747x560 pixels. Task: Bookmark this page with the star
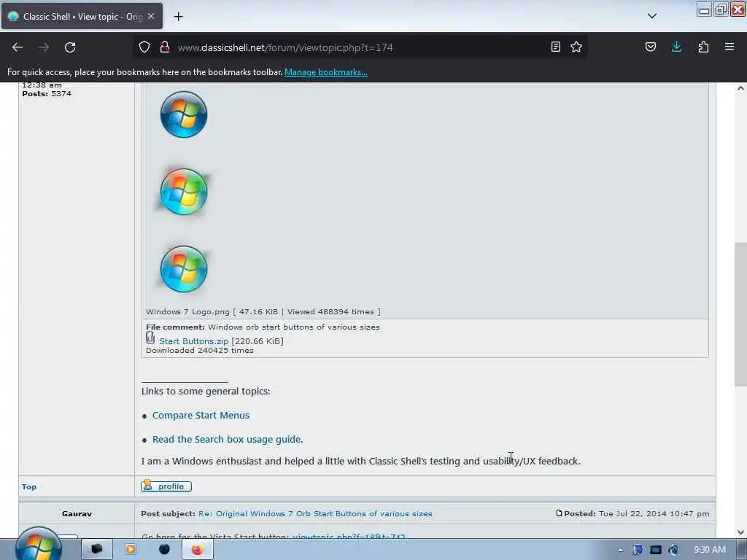click(x=576, y=47)
